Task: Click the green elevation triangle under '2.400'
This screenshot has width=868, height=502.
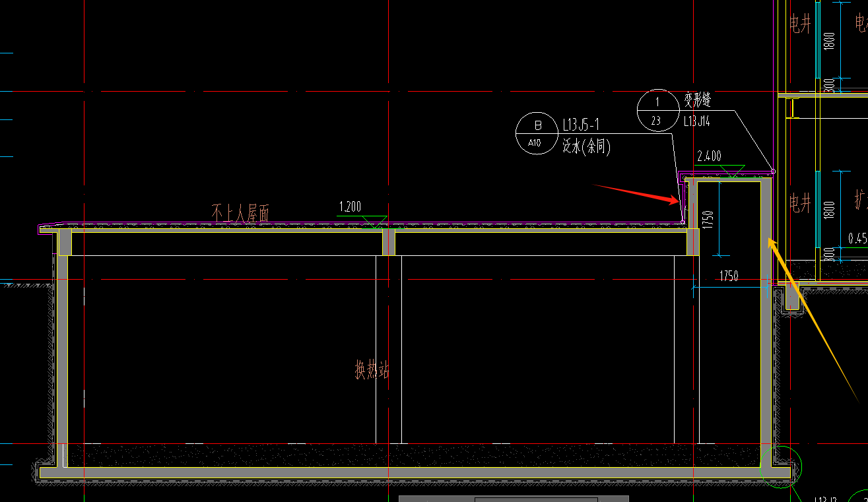Action: click(731, 171)
